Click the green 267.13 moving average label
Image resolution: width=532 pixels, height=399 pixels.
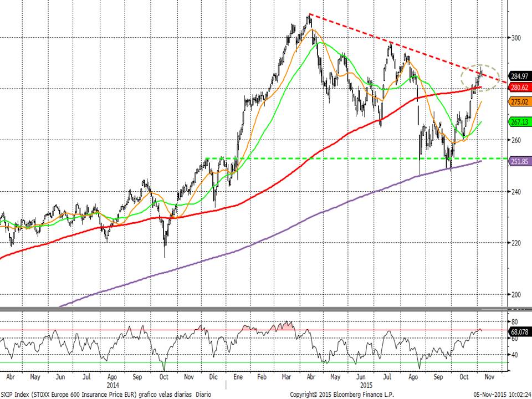pyautogui.click(x=519, y=122)
